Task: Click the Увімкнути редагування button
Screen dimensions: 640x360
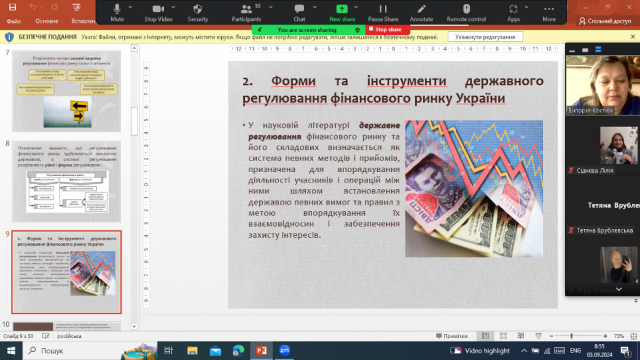Action: [485, 37]
